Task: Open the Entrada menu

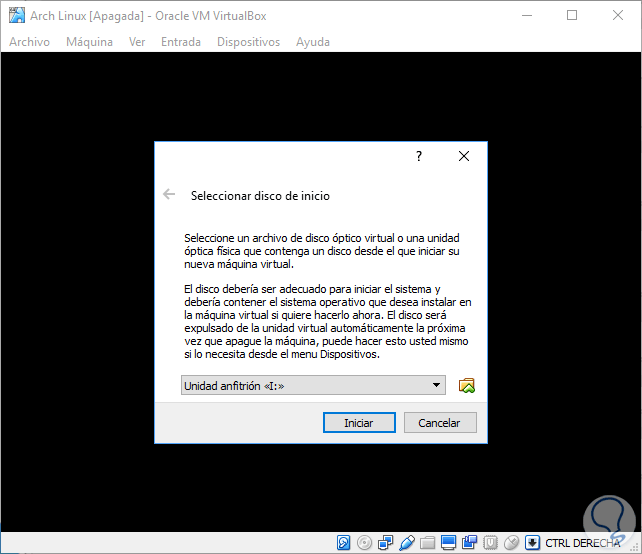Action: pyautogui.click(x=181, y=42)
